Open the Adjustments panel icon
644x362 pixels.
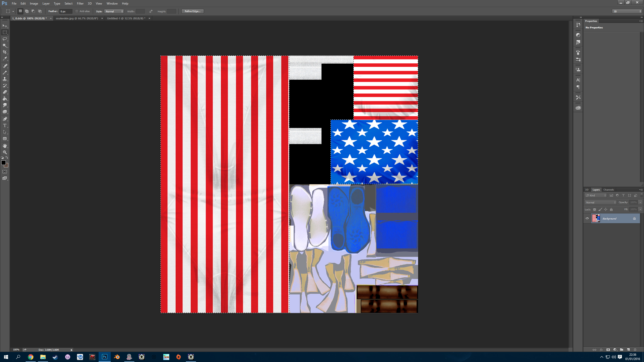coord(578,35)
